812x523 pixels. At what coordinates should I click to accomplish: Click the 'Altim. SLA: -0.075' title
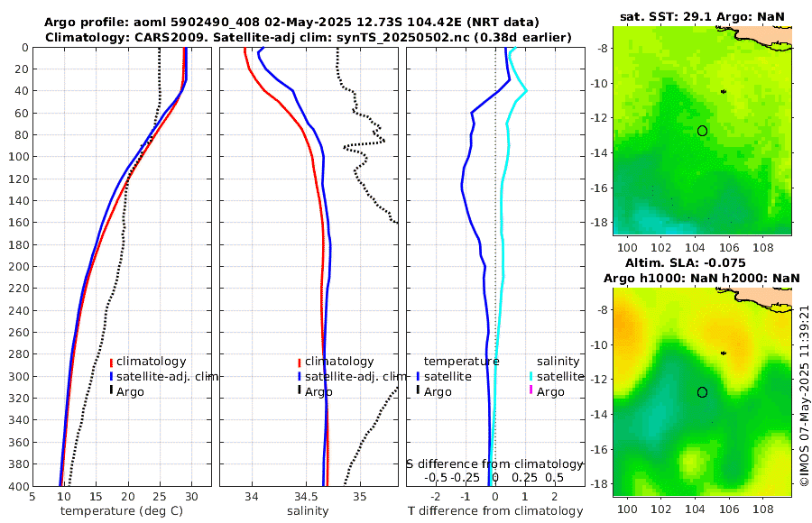686,262
